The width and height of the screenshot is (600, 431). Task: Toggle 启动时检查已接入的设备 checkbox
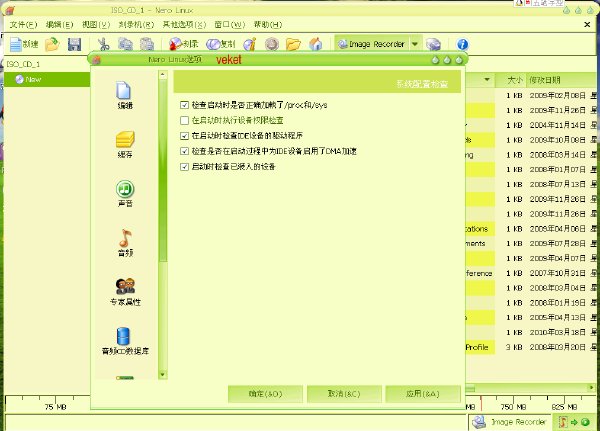point(184,167)
